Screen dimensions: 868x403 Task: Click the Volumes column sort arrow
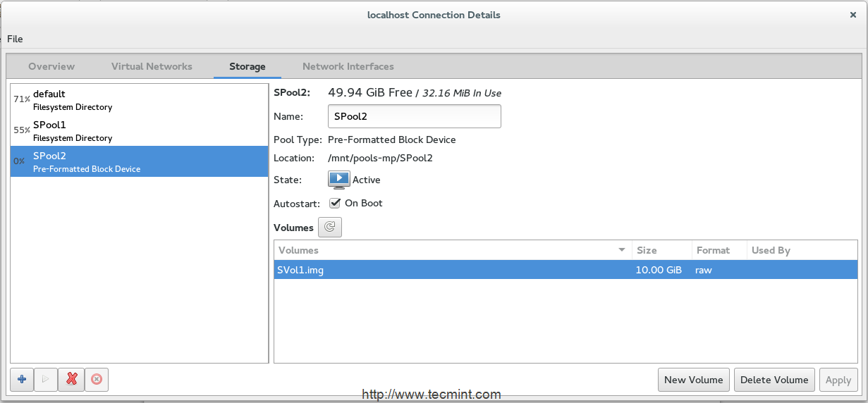(x=622, y=250)
